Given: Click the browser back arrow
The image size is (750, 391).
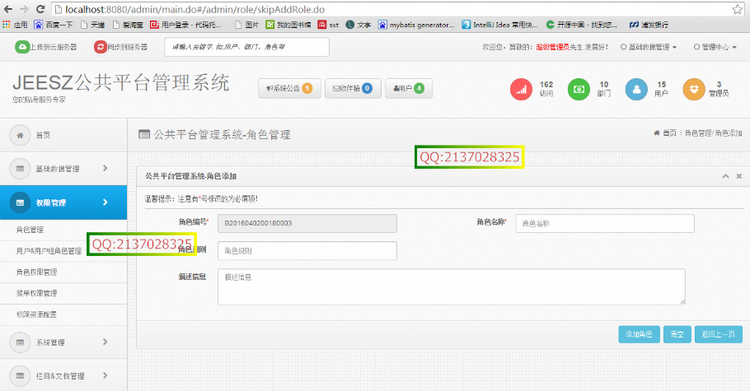Looking at the screenshot, I should point(8,9).
